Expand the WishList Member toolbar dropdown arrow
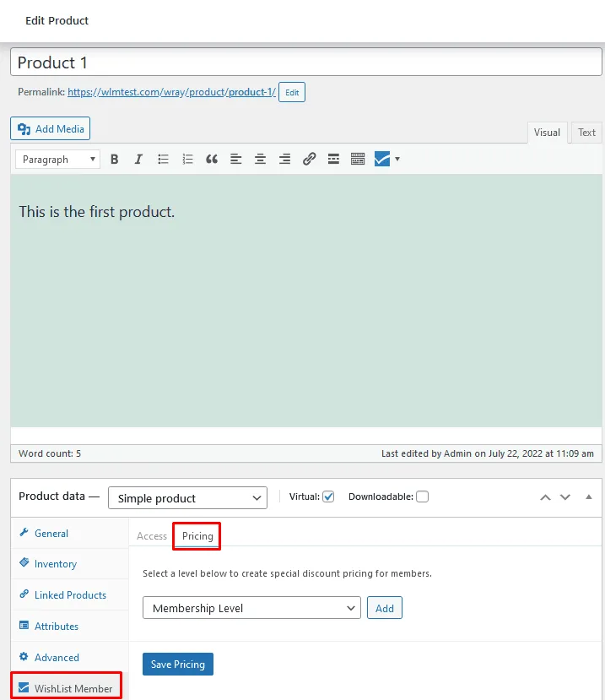 pos(397,159)
